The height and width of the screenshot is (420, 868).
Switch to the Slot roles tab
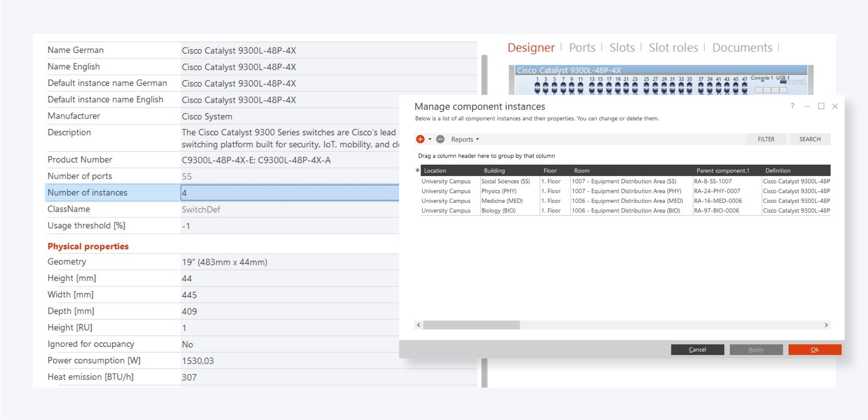point(673,48)
